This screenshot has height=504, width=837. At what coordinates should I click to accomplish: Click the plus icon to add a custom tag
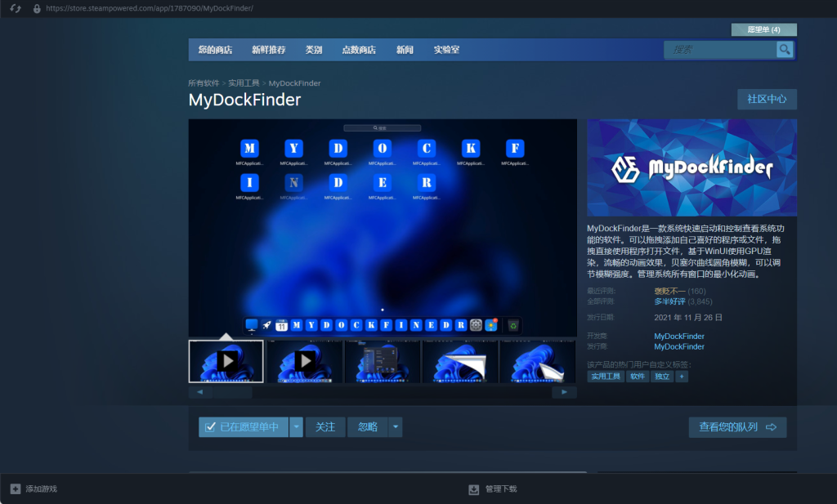pyautogui.click(x=683, y=377)
